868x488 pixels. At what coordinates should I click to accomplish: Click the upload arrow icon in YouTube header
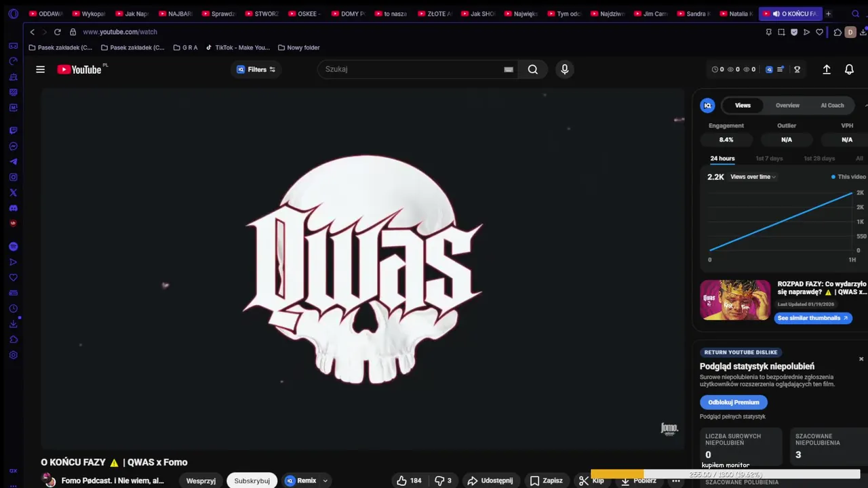pos(827,69)
